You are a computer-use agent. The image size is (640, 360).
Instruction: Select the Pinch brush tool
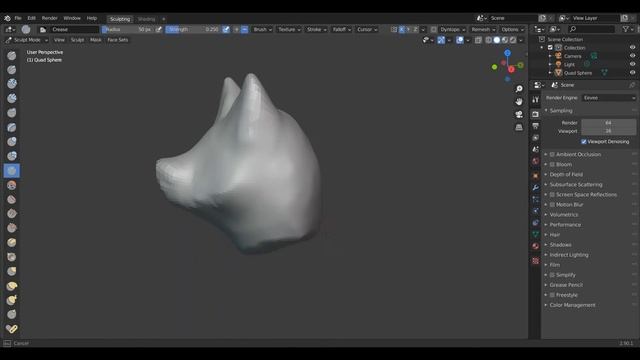click(11, 257)
